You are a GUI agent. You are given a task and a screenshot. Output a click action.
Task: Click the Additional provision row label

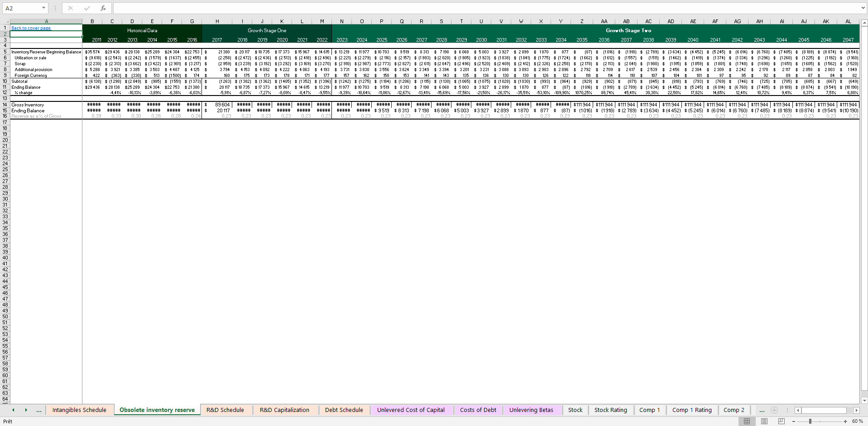[x=34, y=70]
